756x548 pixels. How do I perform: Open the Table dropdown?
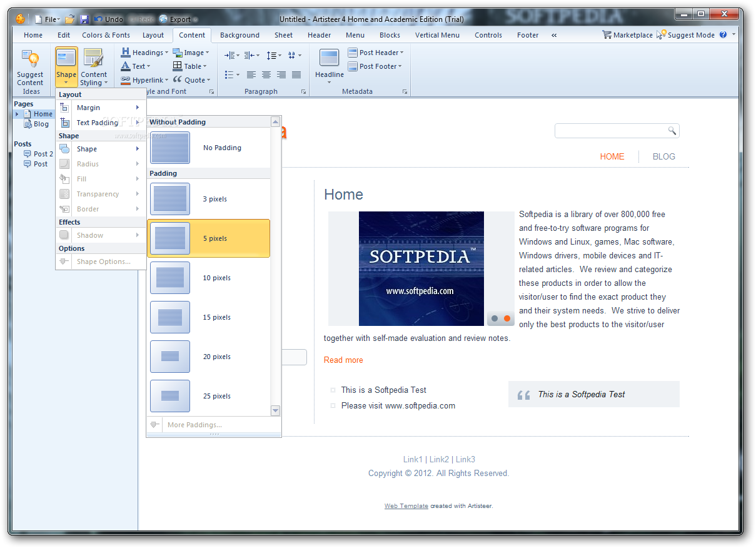[x=189, y=66]
